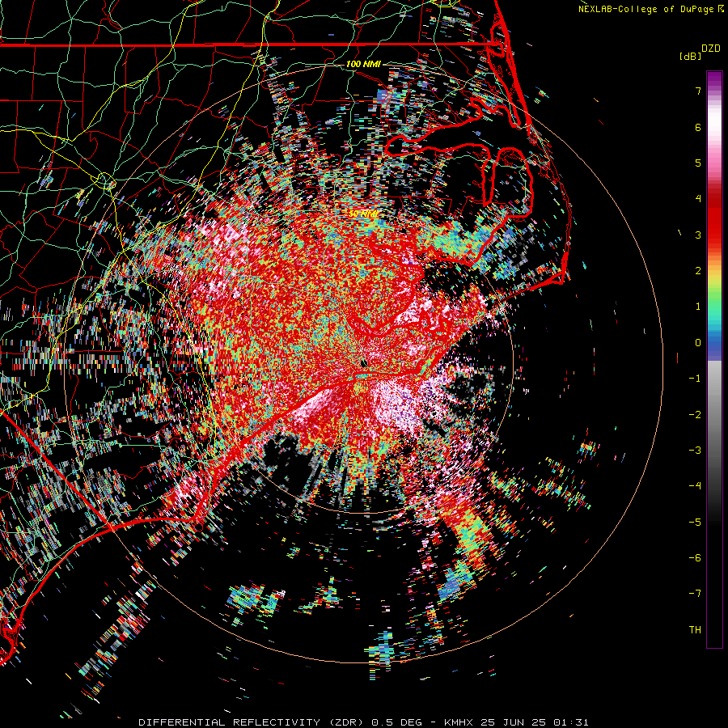This screenshot has height=728, width=728.
Task: Click the color scale value -7
Action: coord(695,594)
